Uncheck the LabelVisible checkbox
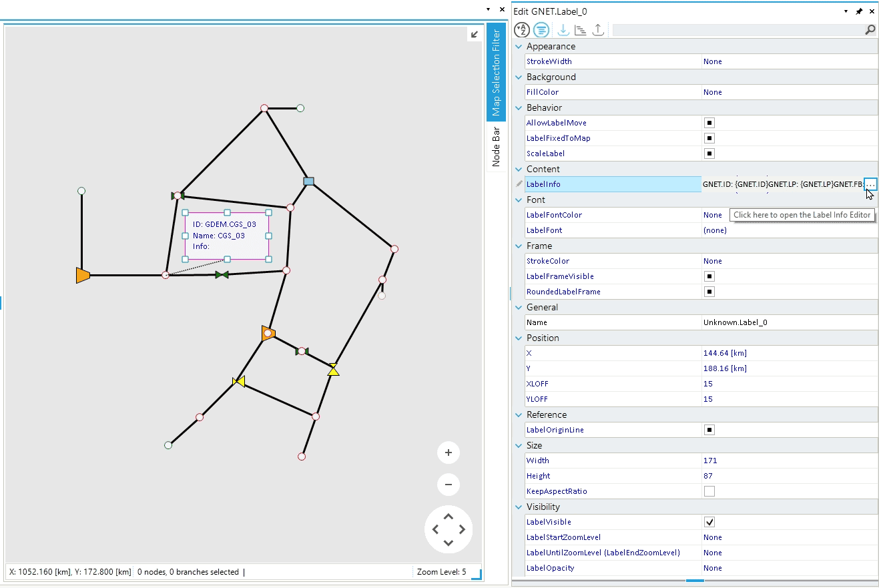 [x=709, y=522]
